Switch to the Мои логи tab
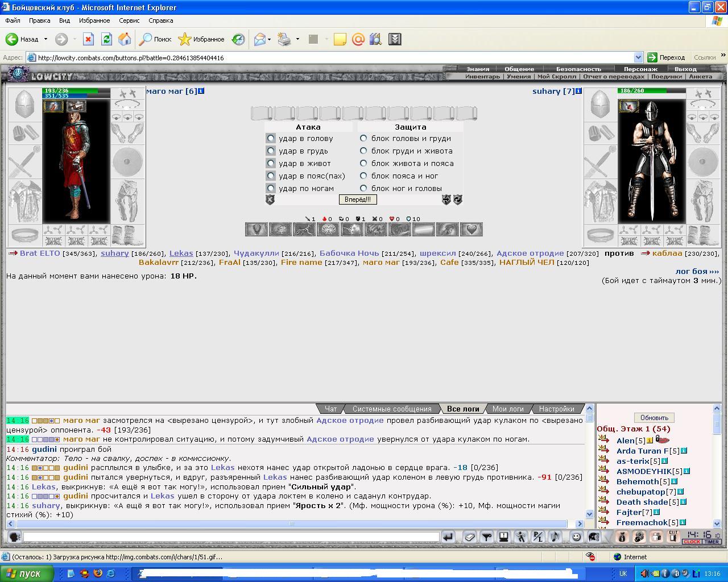728x582 pixels. pos(508,409)
